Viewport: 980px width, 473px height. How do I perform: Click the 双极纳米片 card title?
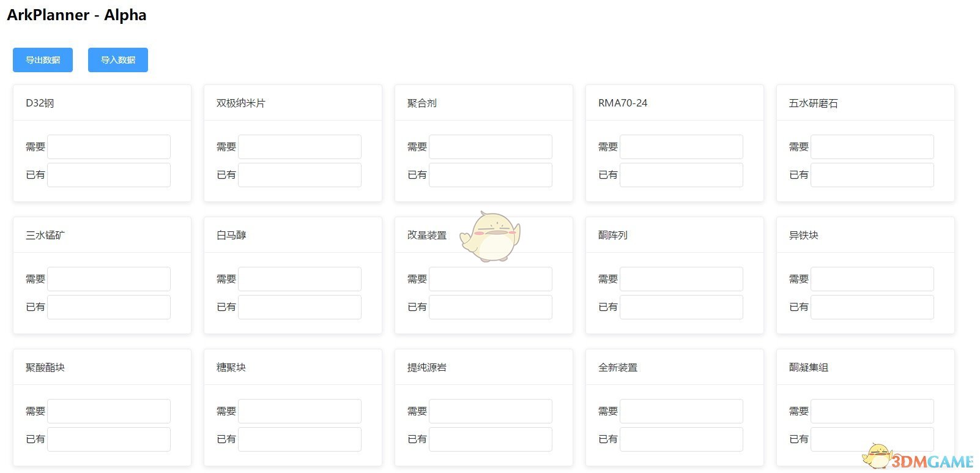[x=241, y=103]
